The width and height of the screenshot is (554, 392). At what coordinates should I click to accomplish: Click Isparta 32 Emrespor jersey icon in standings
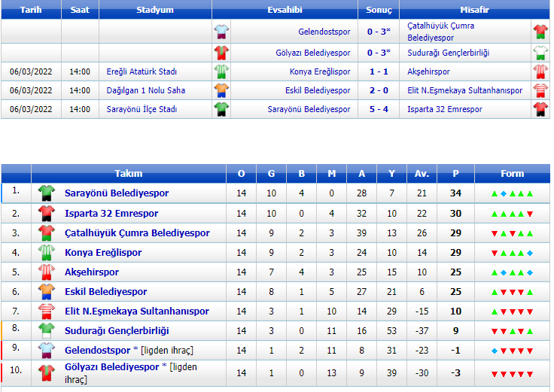pyautogui.click(x=47, y=213)
